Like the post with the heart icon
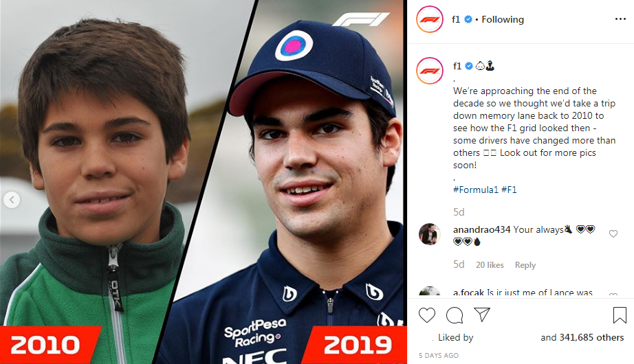The width and height of the screenshot is (634, 364). coord(427,315)
